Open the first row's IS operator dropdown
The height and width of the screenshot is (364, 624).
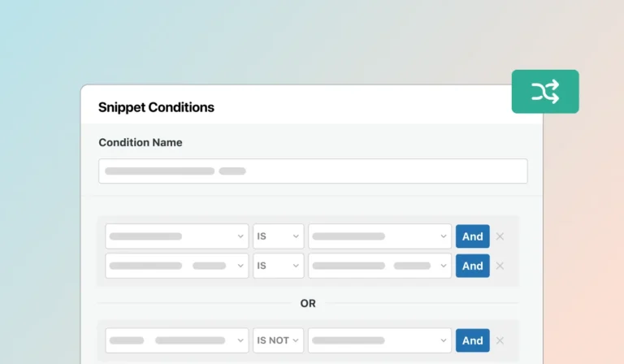coord(278,236)
